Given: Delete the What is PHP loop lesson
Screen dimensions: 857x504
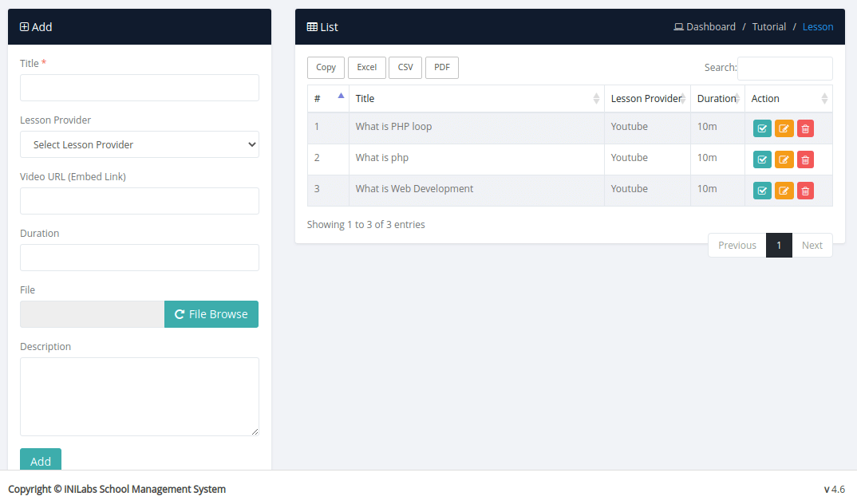Looking at the screenshot, I should click(805, 128).
